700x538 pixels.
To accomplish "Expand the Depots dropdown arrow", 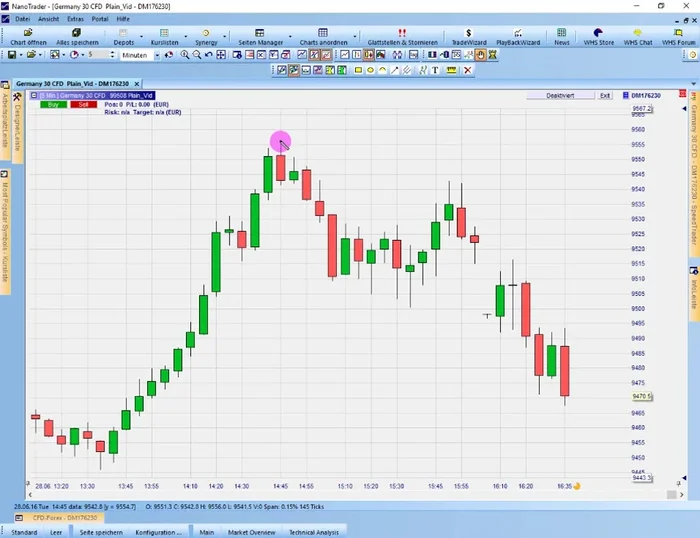I will [x=144, y=36].
